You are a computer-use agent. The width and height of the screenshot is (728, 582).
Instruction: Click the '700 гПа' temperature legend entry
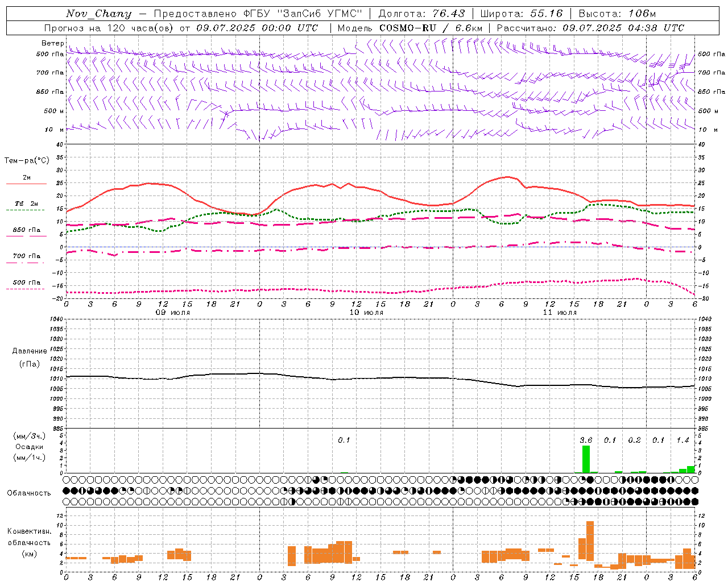(27, 256)
